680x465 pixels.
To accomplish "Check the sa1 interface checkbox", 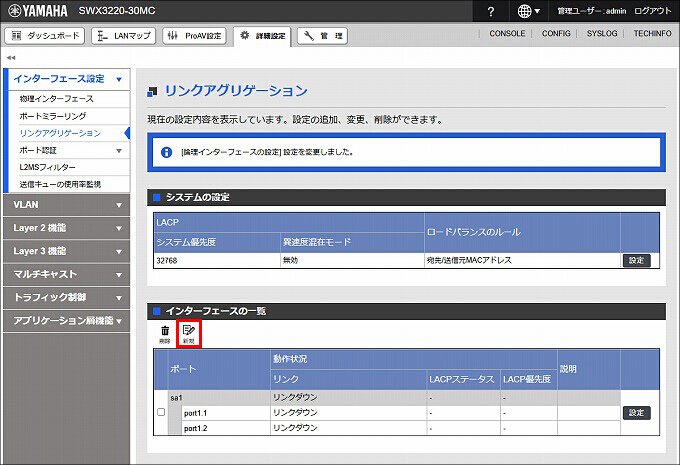I will (x=161, y=412).
